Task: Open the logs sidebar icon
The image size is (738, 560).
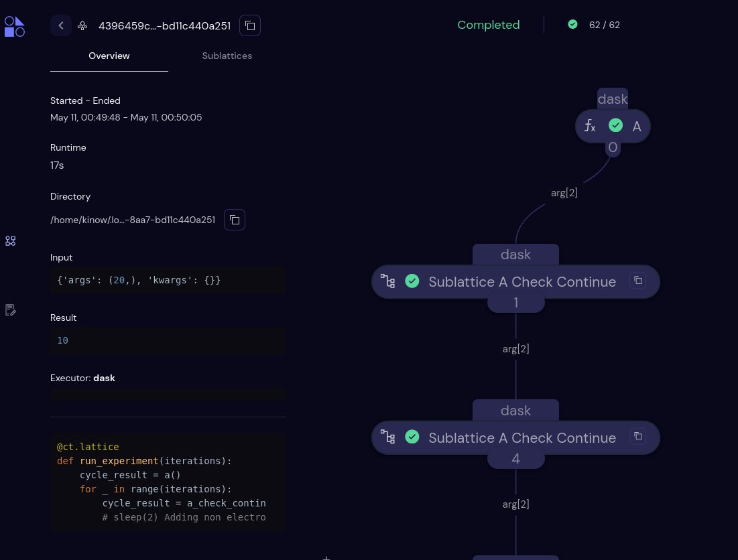Action: (10, 310)
